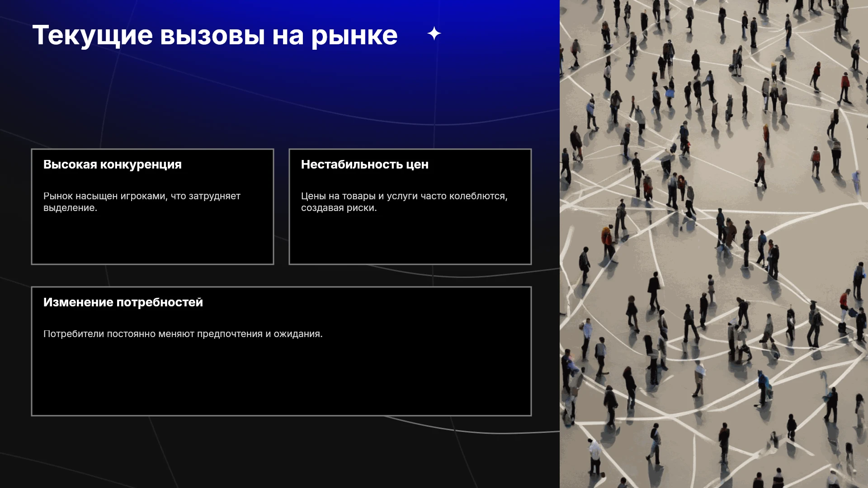Click the "Изменение потребностей" card heading
Screen dimensions: 868x488
(123, 302)
